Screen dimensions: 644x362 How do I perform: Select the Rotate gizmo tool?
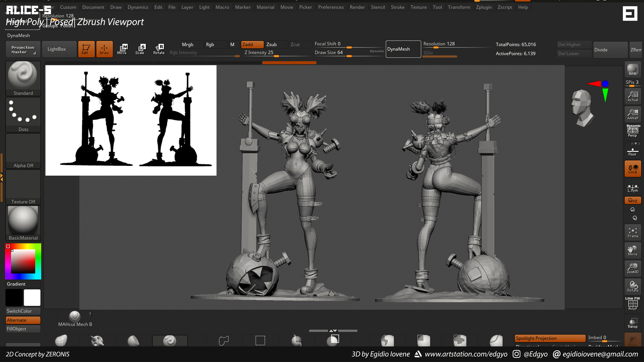tap(159, 49)
